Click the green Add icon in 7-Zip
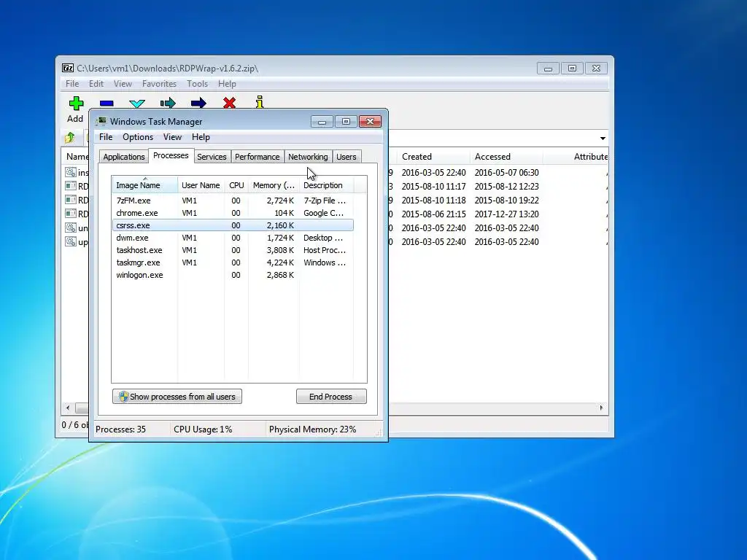The width and height of the screenshot is (747, 560). point(76,104)
